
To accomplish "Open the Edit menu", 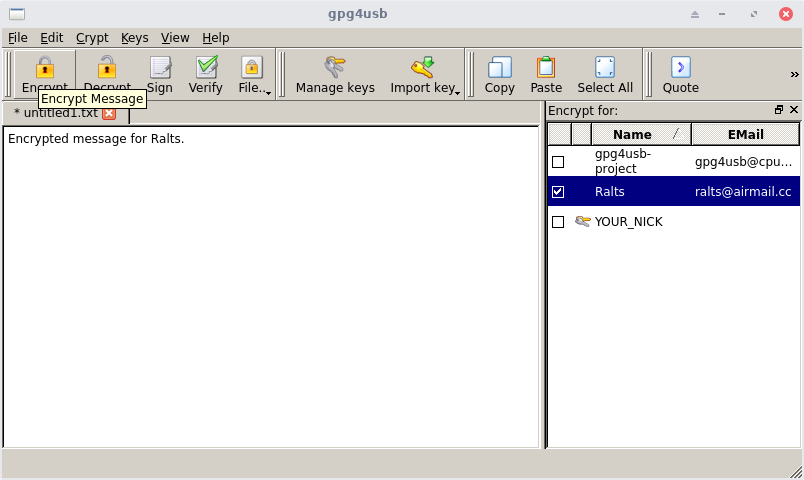I will tap(52, 38).
